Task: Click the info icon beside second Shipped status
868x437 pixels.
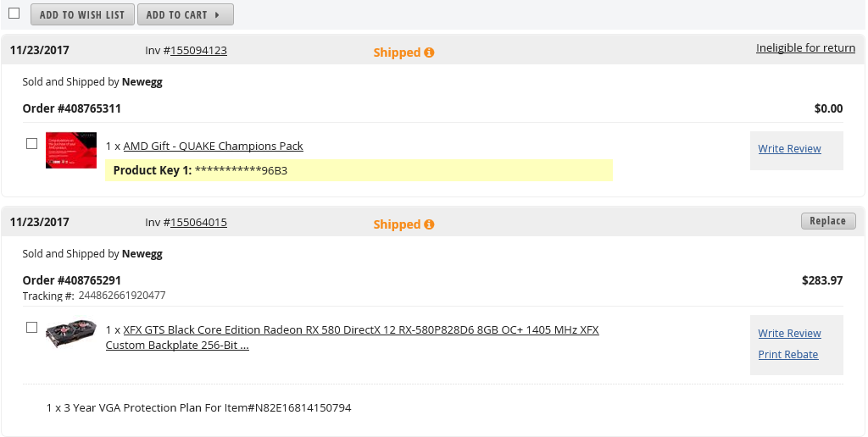Action: pos(429,224)
